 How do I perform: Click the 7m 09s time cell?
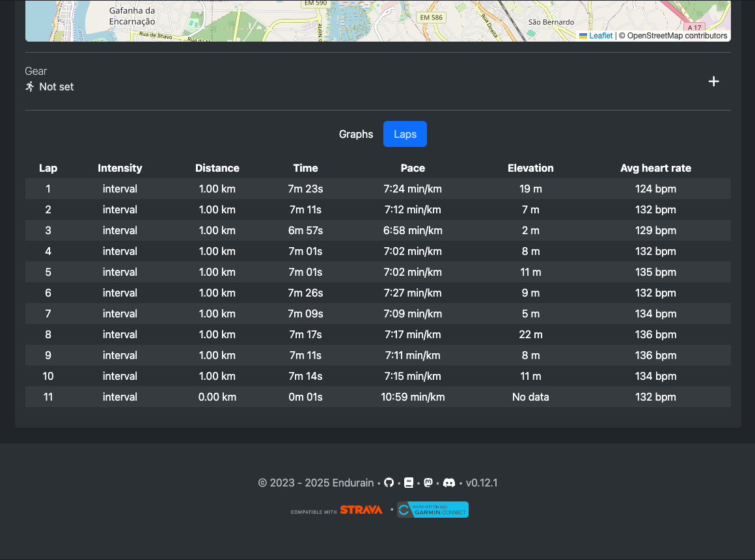pyautogui.click(x=305, y=313)
